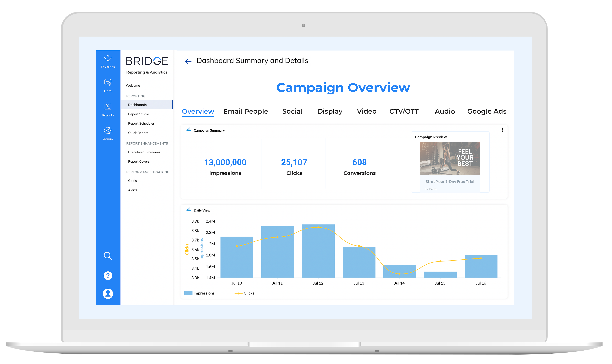Open Alerts under Performance Tracking
This screenshot has width=612, height=364.
click(133, 190)
